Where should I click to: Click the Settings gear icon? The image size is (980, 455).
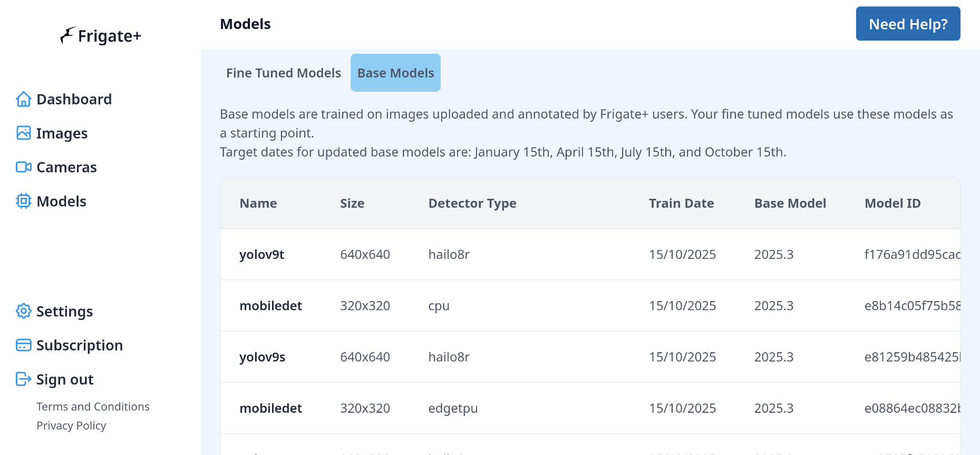tap(24, 311)
